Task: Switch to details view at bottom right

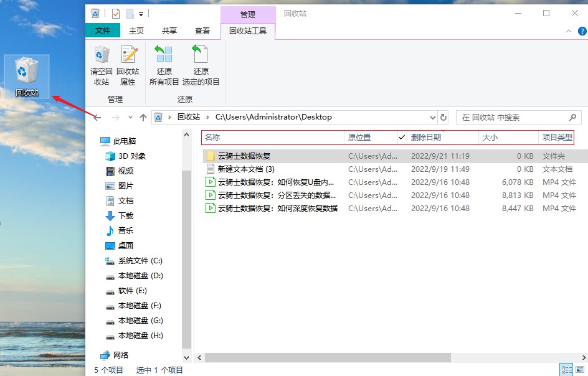Action: tap(566, 370)
